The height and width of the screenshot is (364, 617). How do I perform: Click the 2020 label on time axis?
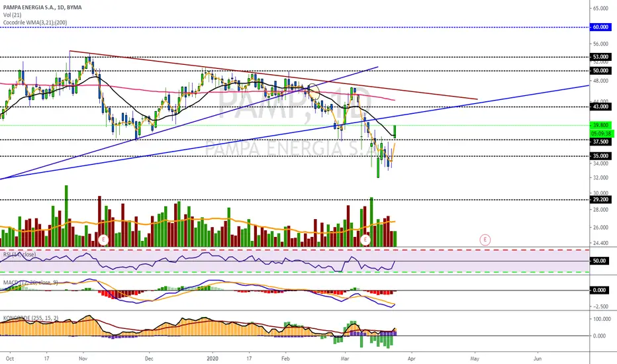(213, 359)
